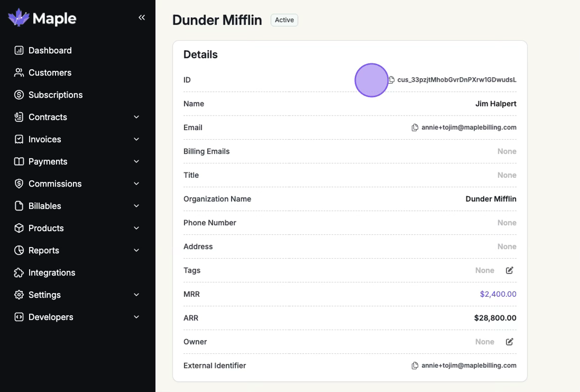This screenshot has height=392, width=580.
Task: Expand the Settings section chevron
Action: pos(136,295)
